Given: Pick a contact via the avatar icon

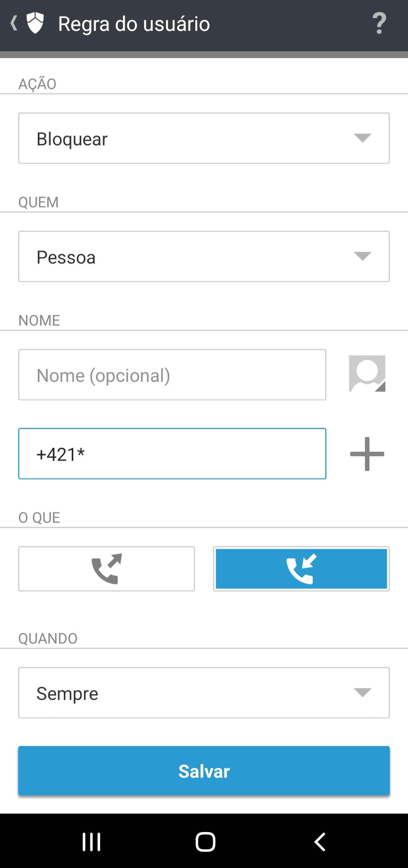Looking at the screenshot, I should click(367, 374).
